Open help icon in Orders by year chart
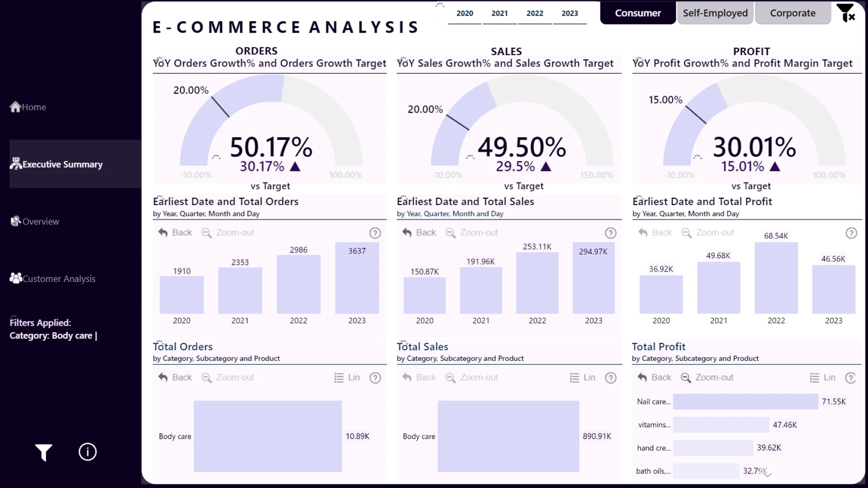The image size is (868, 488). (x=375, y=233)
